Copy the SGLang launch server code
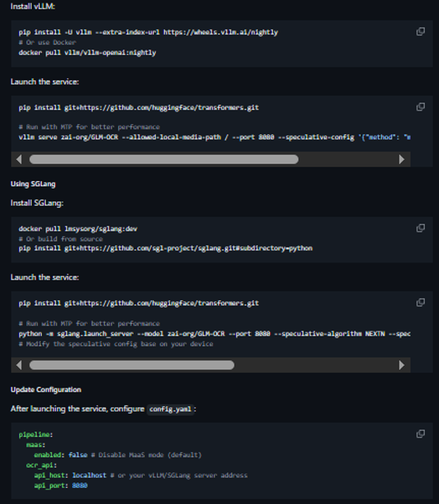The width and height of the screenshot is (439, 504). 420,302
